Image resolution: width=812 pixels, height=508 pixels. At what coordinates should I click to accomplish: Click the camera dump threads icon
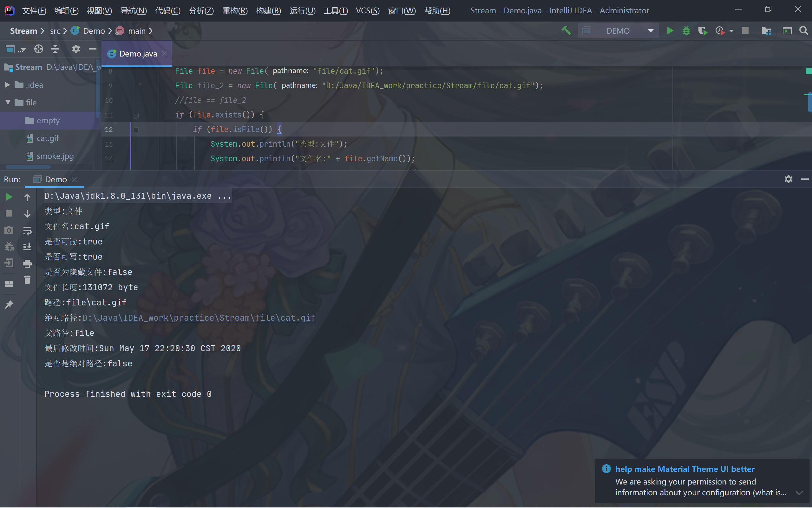[9, 230]
